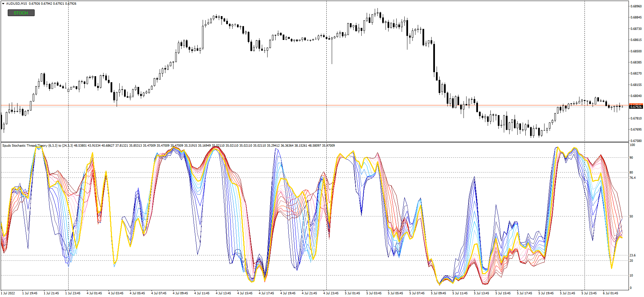The height and width of the screenshot is (297, 644).
Task: Click the 0.68845 price axis label
Action: 636,17
